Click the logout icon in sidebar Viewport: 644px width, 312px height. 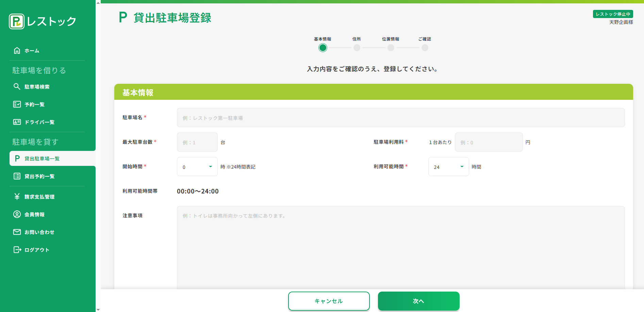[x=17, y=250]
